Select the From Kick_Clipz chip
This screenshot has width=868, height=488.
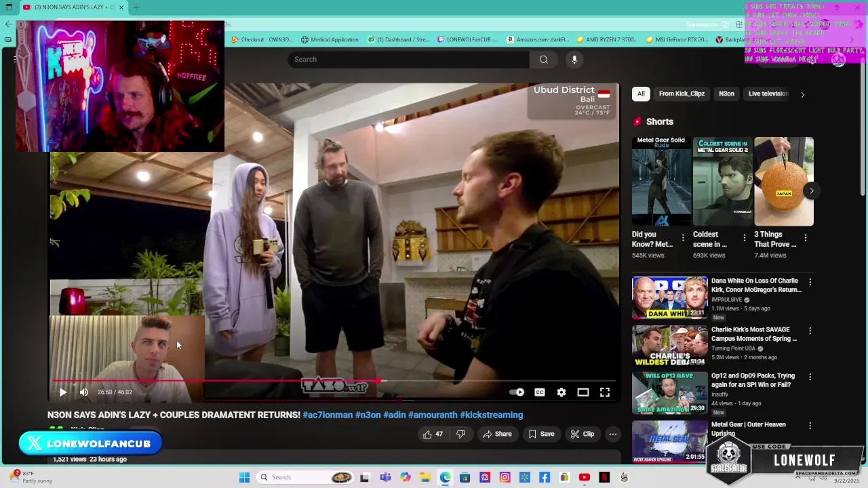click(x=682, y=94)
